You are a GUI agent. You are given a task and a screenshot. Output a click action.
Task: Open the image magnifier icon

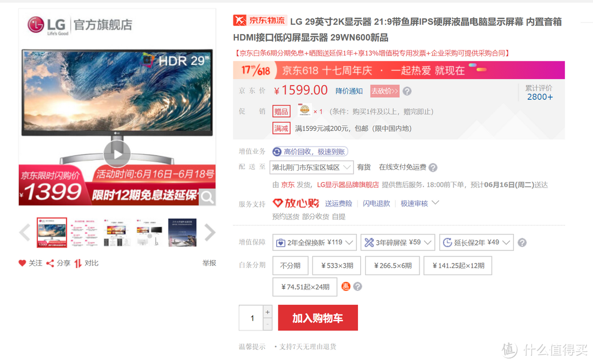pos(207,197)
